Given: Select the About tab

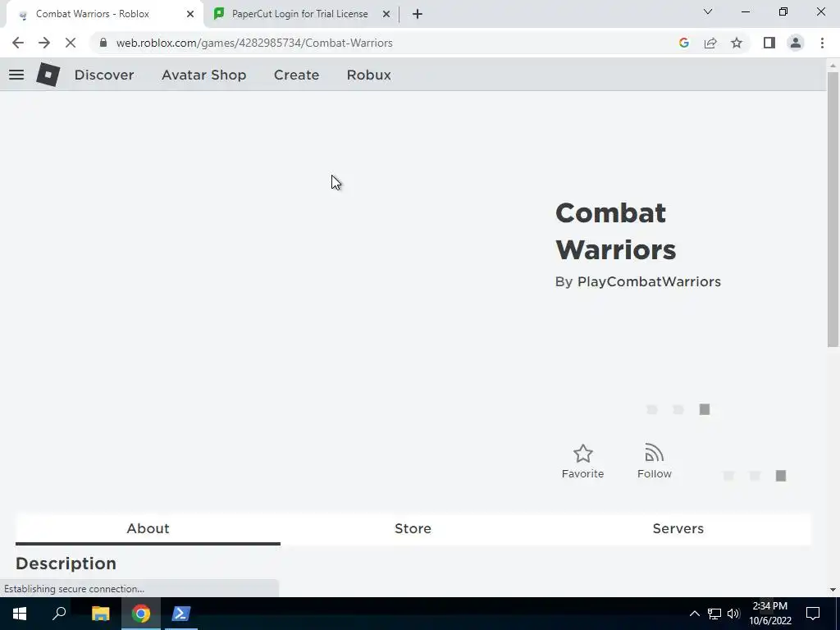Looking at the screenshot, I should pyautogui.click(x=148, y=529).
